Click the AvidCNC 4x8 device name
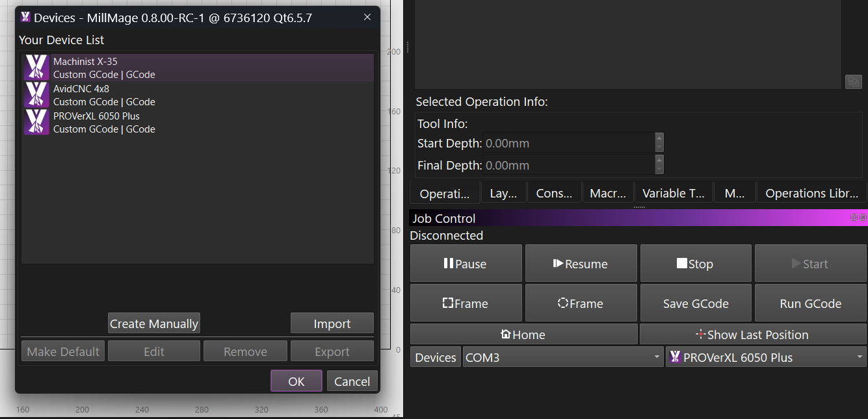The width and height of the screenshot is (868, 419). (81, 89)
